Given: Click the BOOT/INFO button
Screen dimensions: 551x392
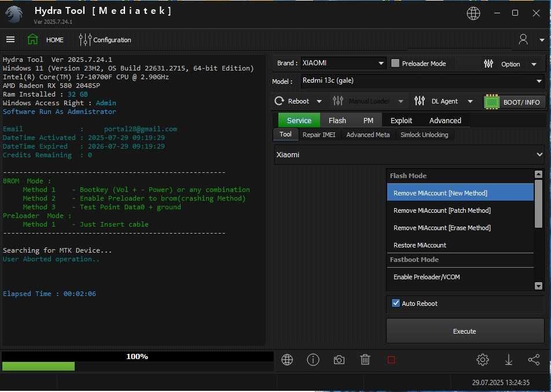Looking at the screenshot, I should (x=515, y=102).
